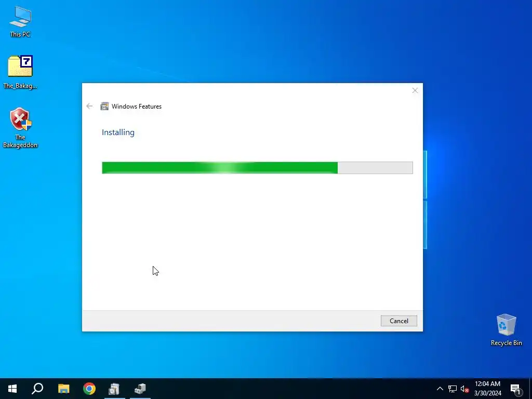
Task: Open the This PC desktop icon
Action: pyautogui.click(x=20, y=22)
